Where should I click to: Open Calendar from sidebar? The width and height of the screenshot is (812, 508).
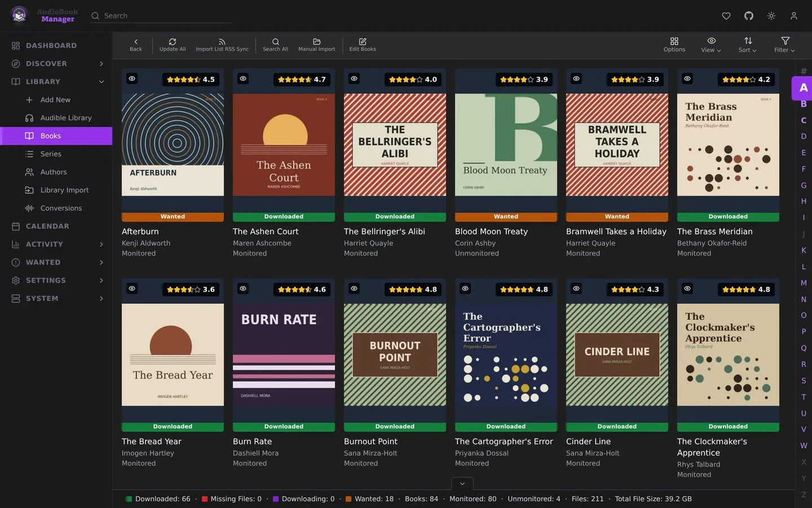pos(56,226)
